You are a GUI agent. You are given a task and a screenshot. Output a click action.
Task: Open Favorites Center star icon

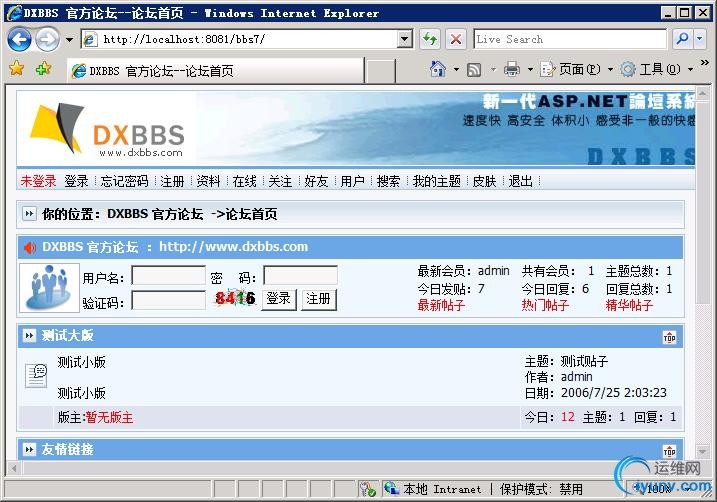tap(16, 69)
